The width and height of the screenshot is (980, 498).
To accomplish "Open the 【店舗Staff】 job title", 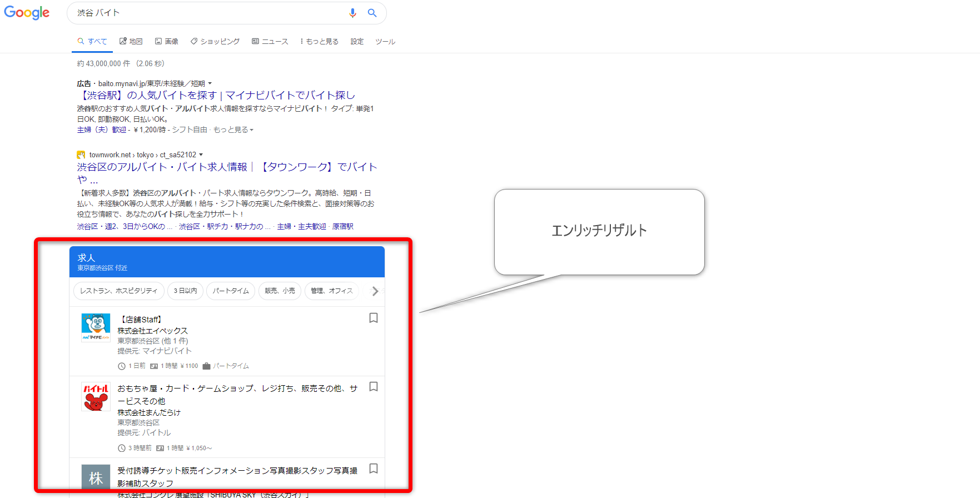I will click(x=141, y=320).
